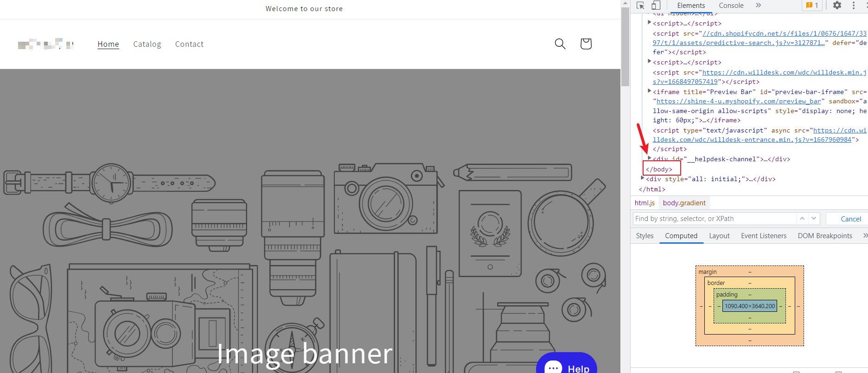Expand the __helpdesk-channel div node

coord(649,158)
